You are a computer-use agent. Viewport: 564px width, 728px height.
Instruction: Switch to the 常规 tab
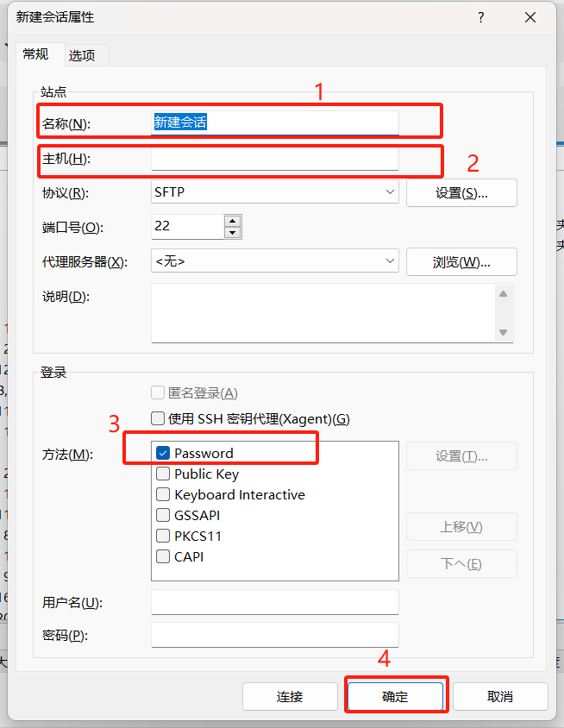click(x=35, y=55)
